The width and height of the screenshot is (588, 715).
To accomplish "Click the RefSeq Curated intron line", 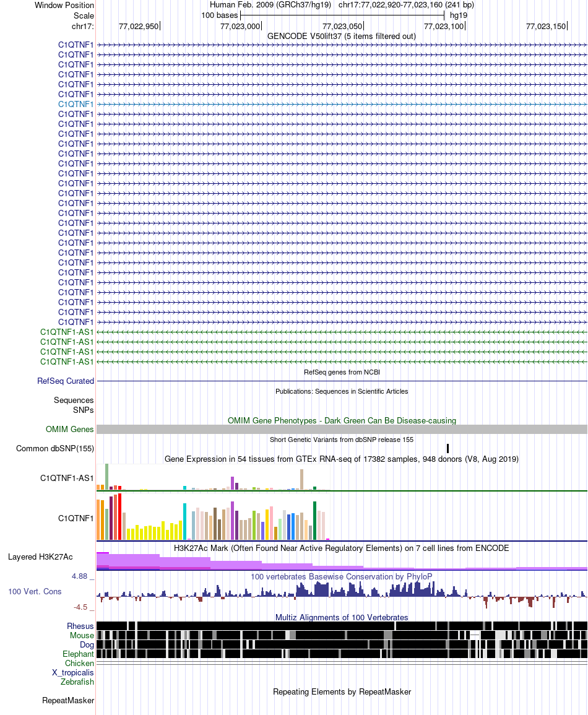I will (342, 381).
